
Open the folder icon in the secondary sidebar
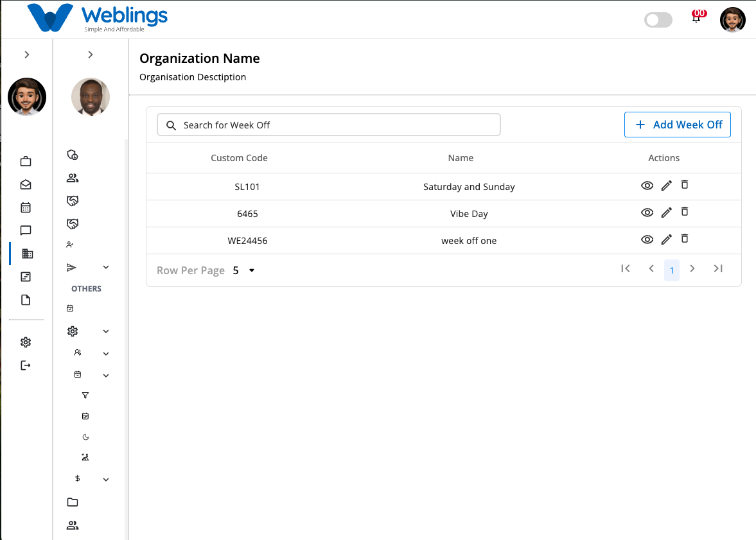73,502
